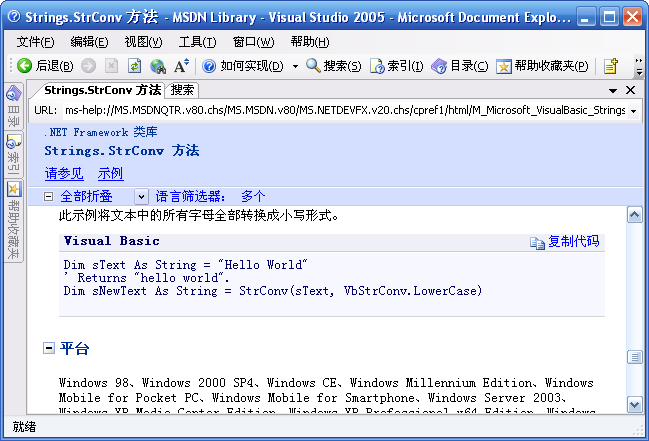
Task: Click the Stop page loading icon
Action: coord(111,65)
